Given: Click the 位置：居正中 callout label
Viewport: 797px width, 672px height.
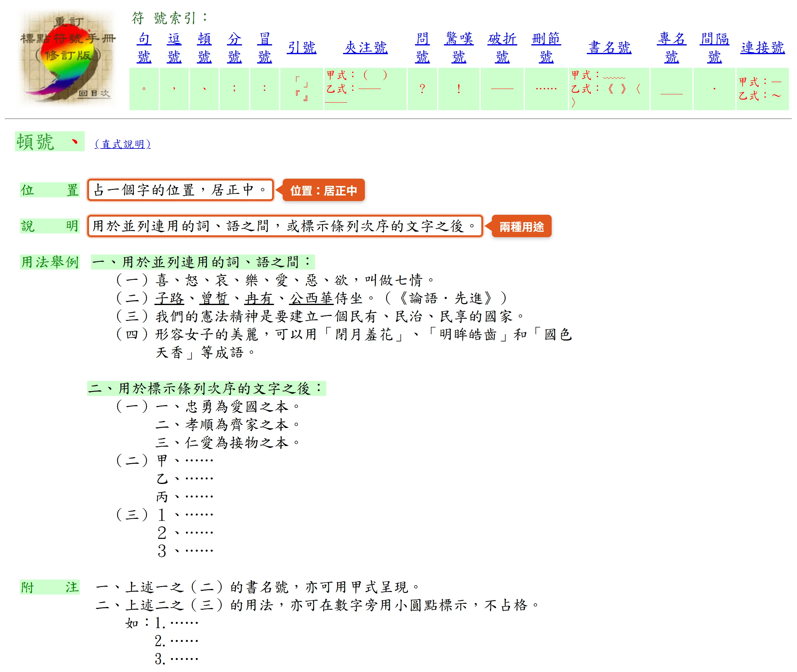Looking at the screenshot, I should click(x=323, y=190).
